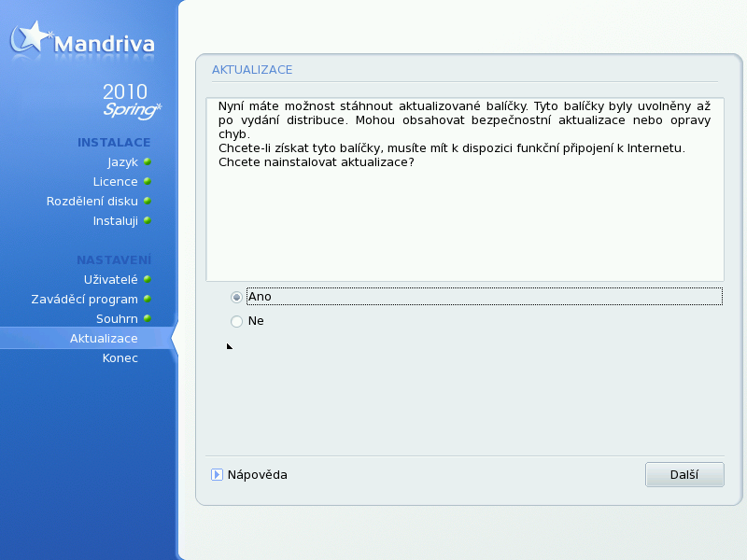Click the green dot beside Uživatelé
The width and height of the screenshot is (747, 560).
click(148, 279)
